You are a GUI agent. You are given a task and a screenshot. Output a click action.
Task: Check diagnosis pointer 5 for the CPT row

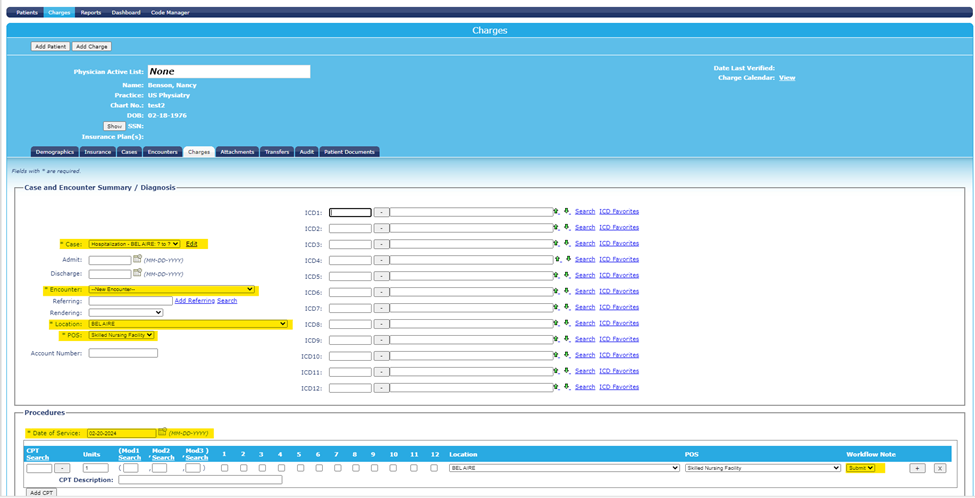click(300, 468)
